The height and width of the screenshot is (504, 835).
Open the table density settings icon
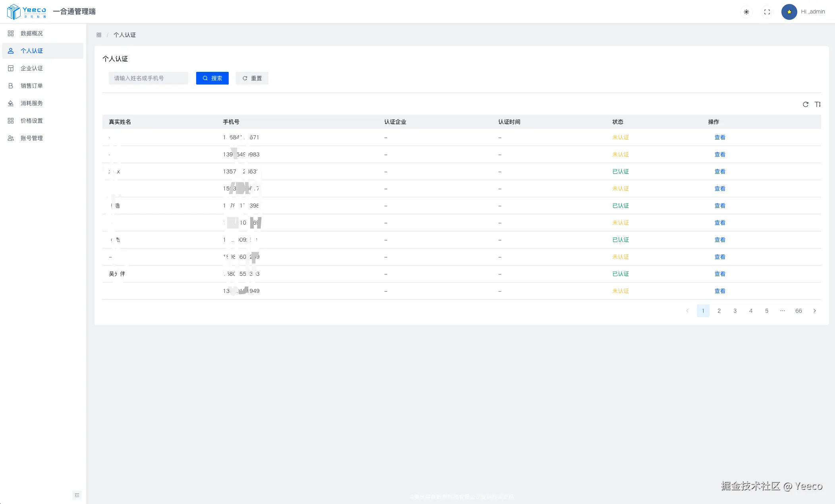pos(818,104)
